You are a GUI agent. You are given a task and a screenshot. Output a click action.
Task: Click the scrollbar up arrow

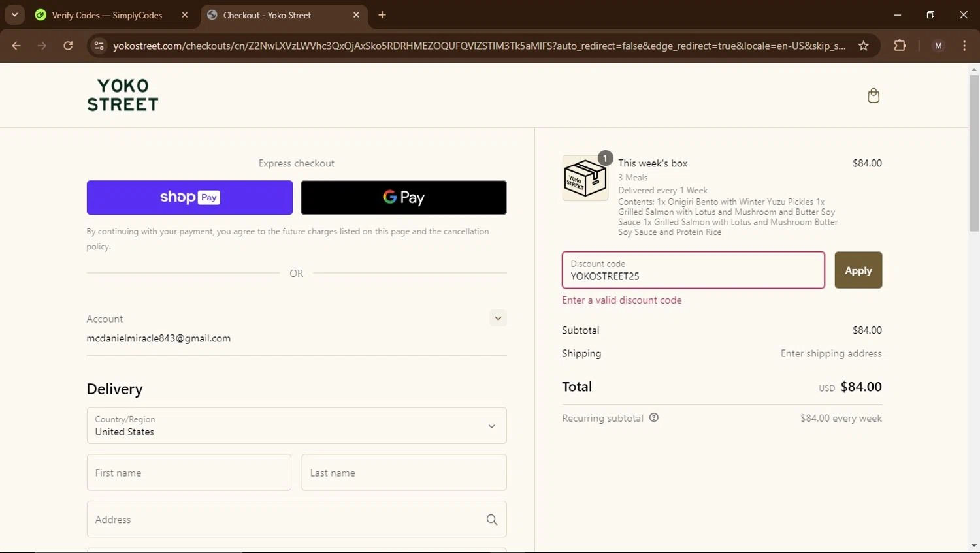974,69
